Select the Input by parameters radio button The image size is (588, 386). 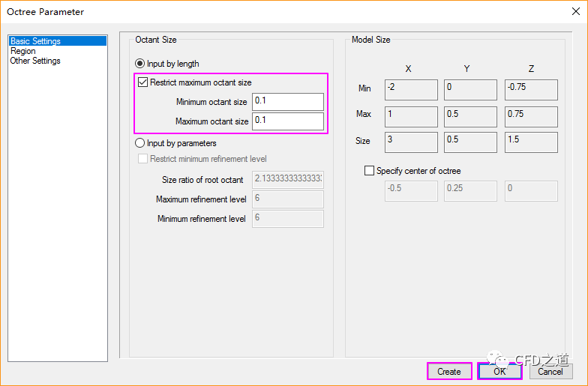[139, 143]
